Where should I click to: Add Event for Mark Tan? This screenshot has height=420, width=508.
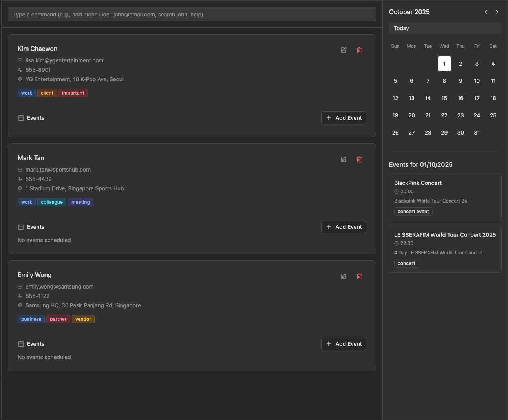coord(344,227)
